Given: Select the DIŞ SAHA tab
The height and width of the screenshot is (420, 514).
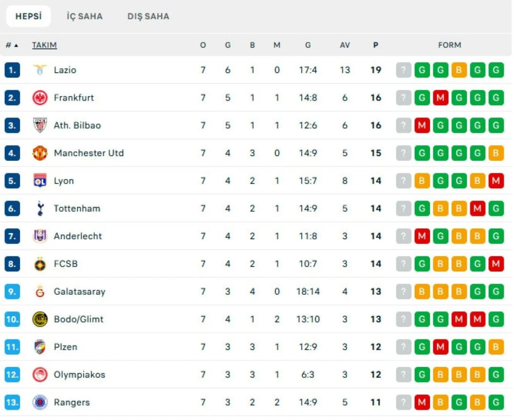Looking at the screenshot, I should pyautogui.click(x=148, y=16).
